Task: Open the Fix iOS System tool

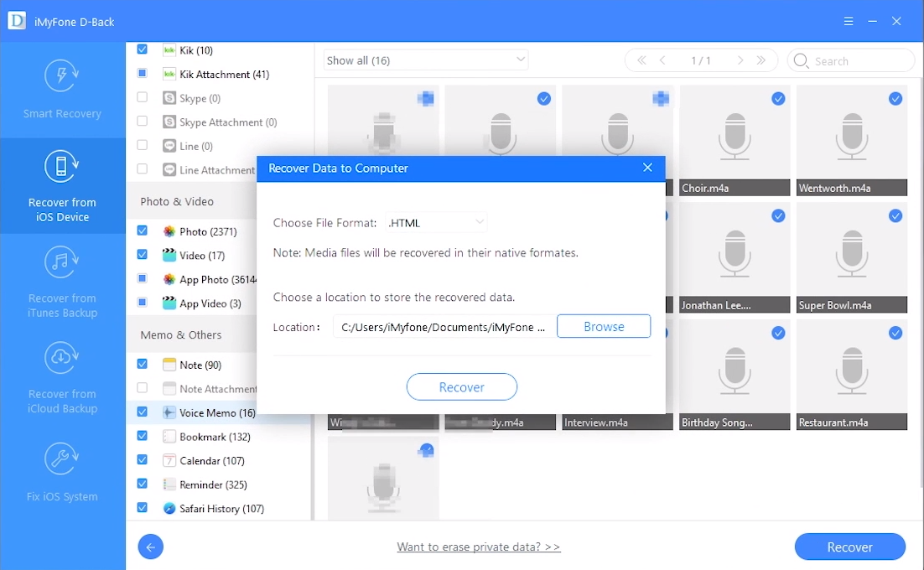Action: click(x=62, y=471)
